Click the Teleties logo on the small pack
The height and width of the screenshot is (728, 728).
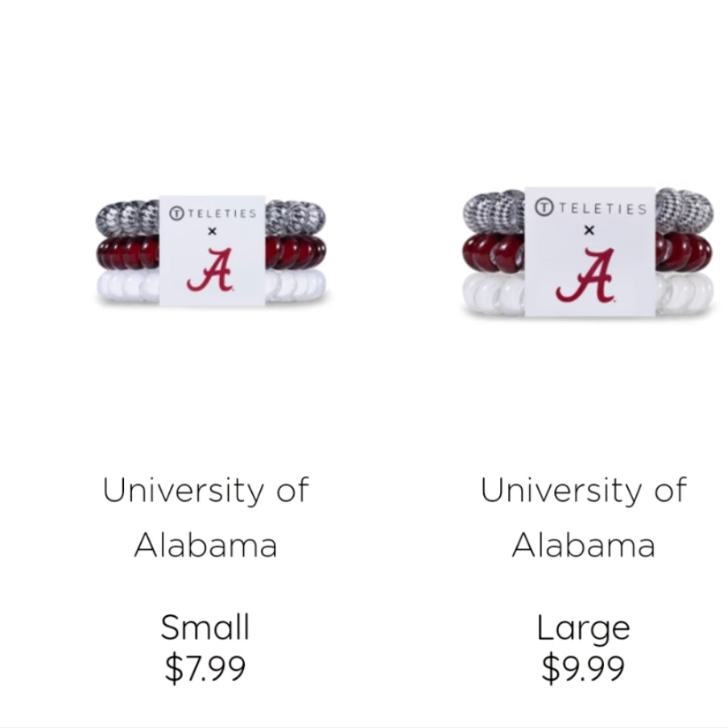213,213
